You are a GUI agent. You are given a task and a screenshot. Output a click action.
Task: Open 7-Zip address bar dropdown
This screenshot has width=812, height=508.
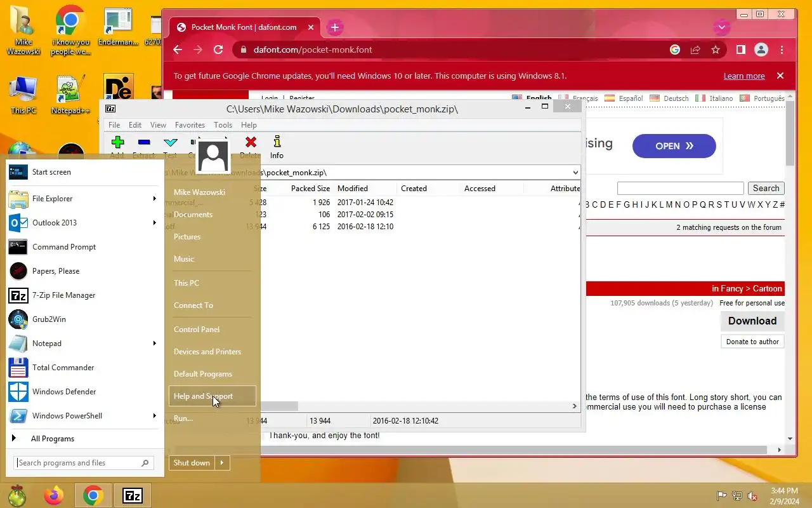[x=575, y=173]
